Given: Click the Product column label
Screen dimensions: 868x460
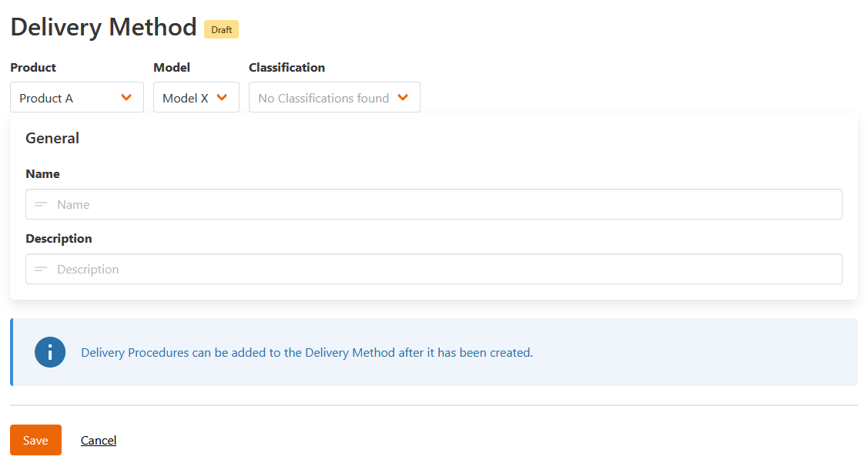Looking at the screenshot, I should click(x=33, y=68).
